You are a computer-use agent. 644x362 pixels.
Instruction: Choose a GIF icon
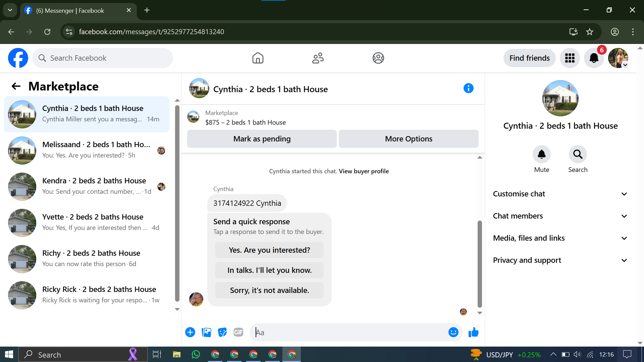(x=238, y=332)
